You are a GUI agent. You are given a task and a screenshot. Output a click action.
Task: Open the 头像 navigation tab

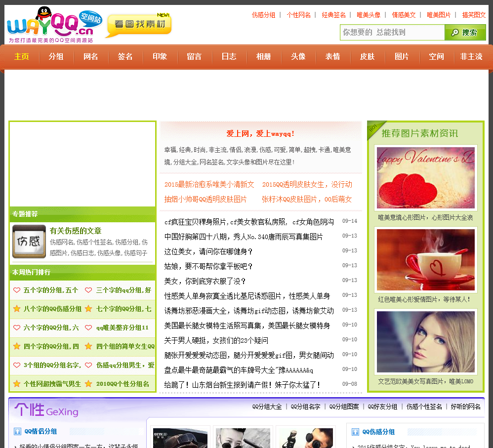click(298, 57)
